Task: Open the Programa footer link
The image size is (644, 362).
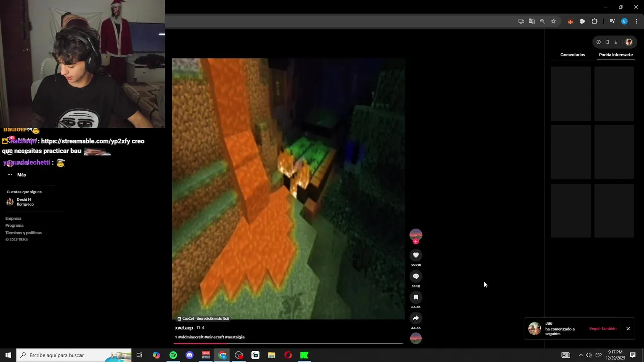Action: pos(14,226)
